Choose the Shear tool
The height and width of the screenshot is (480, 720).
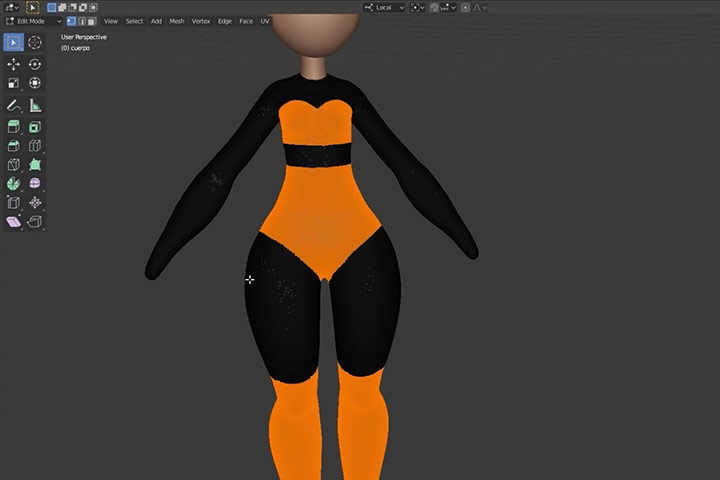click(x=13, y=222)
